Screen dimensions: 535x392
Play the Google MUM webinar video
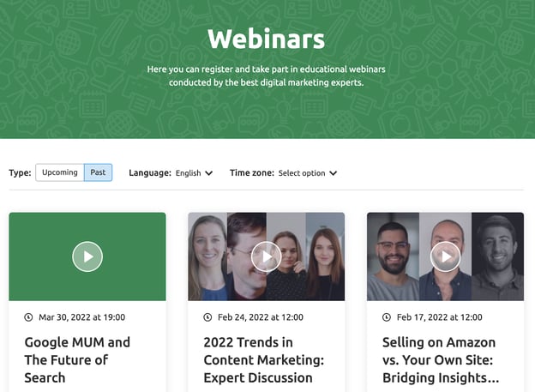tap(87, 256)
